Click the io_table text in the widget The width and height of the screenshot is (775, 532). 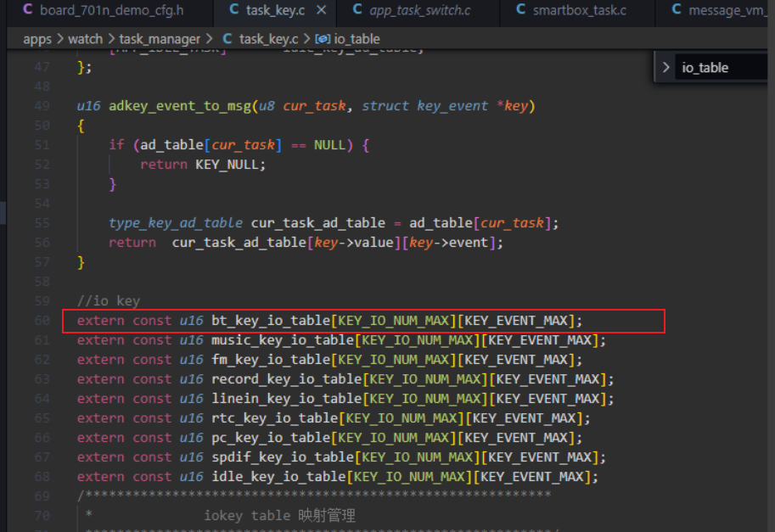705,68
